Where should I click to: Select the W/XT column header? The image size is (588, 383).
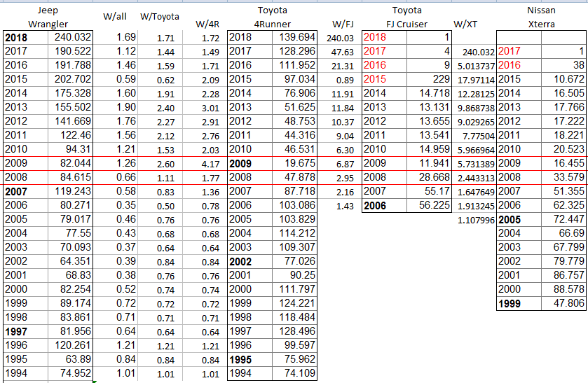(x=465, y=25)
